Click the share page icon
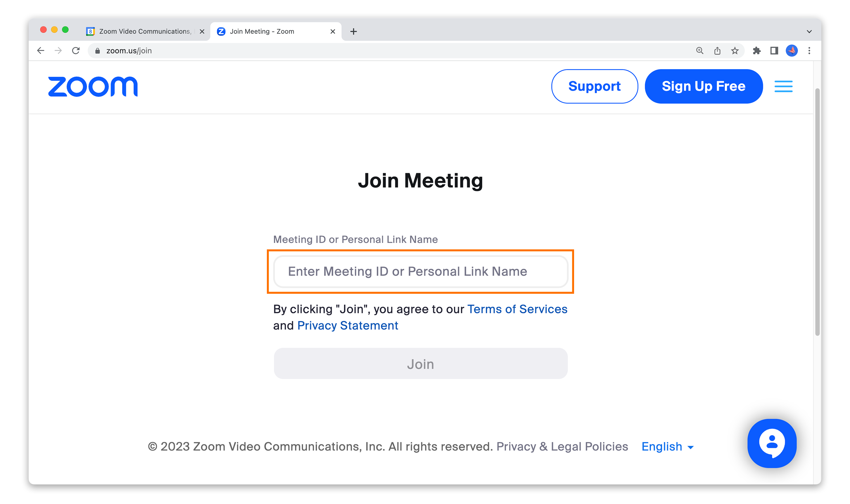850x504 pixels. (717, 51)
